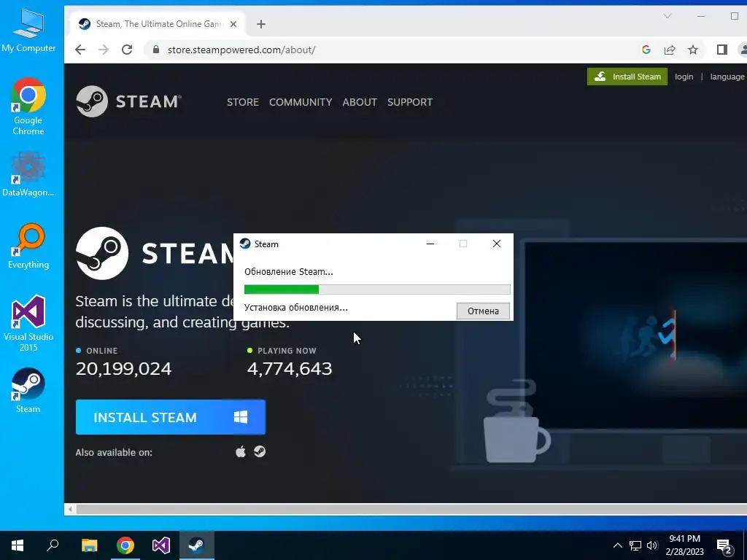Click scrollbar left arrow
Viewport: 747px width, 560px height.
(70, 509)
